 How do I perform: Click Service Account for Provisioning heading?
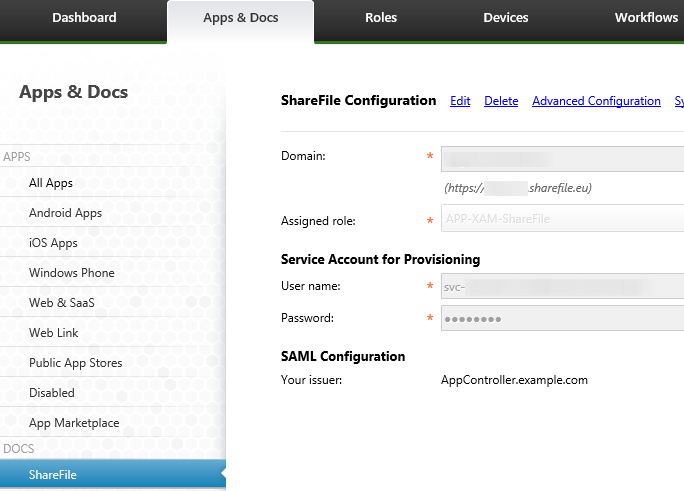pyautogui.click(x=380, y=259)
